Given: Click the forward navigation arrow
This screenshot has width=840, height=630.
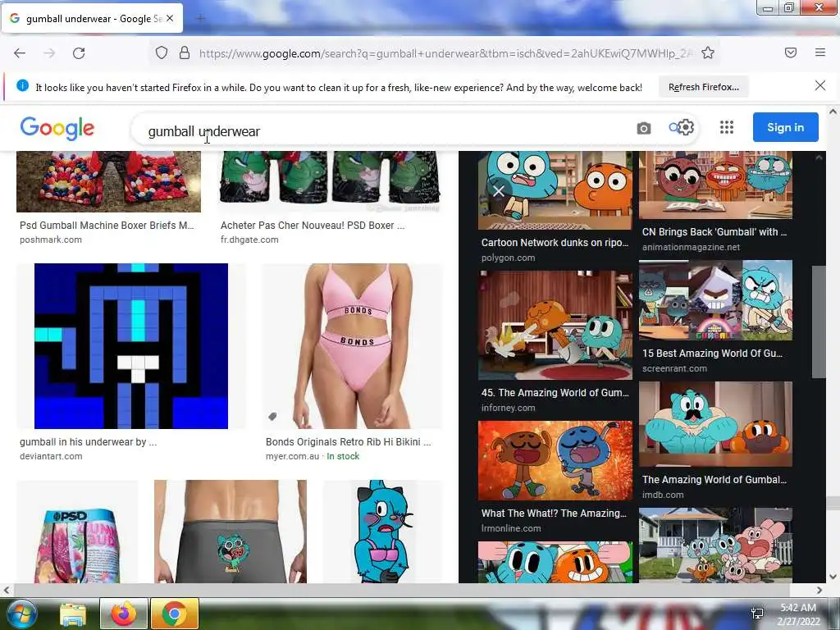Looking at the screenshot, I should click(x=49, y=53).
